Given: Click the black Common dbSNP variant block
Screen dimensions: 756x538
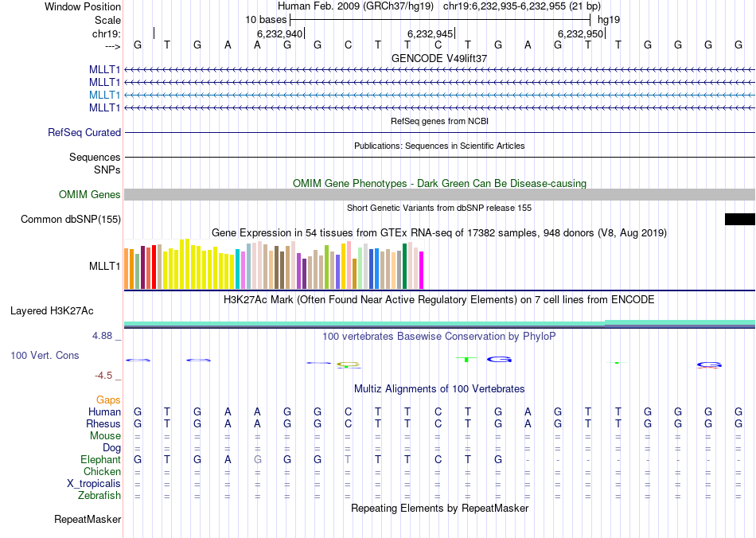Looking at the screenshot, I should click(x=739, y=220).
